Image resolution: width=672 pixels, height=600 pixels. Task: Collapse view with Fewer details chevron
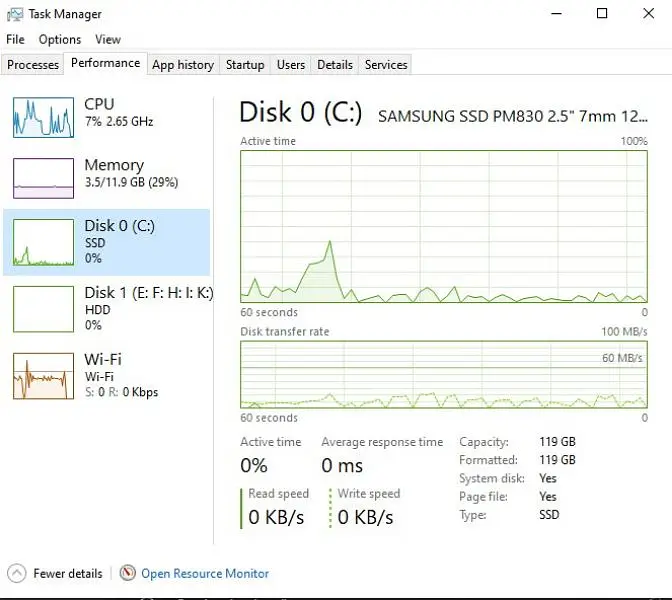[x=17, y=573]
